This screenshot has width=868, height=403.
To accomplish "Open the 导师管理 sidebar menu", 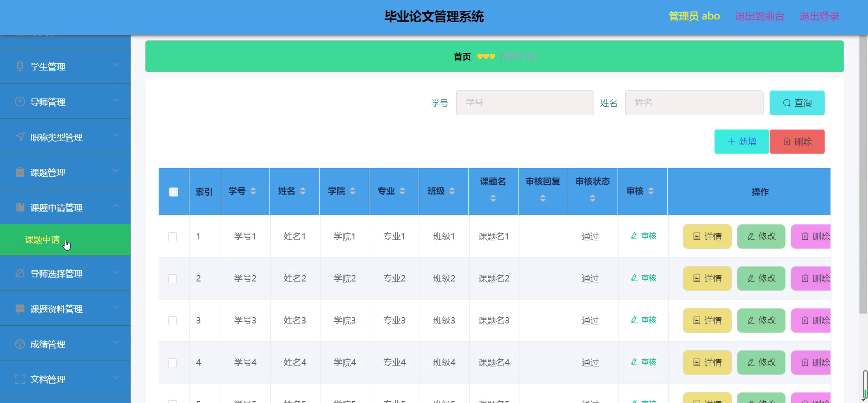I will [65, 102].
